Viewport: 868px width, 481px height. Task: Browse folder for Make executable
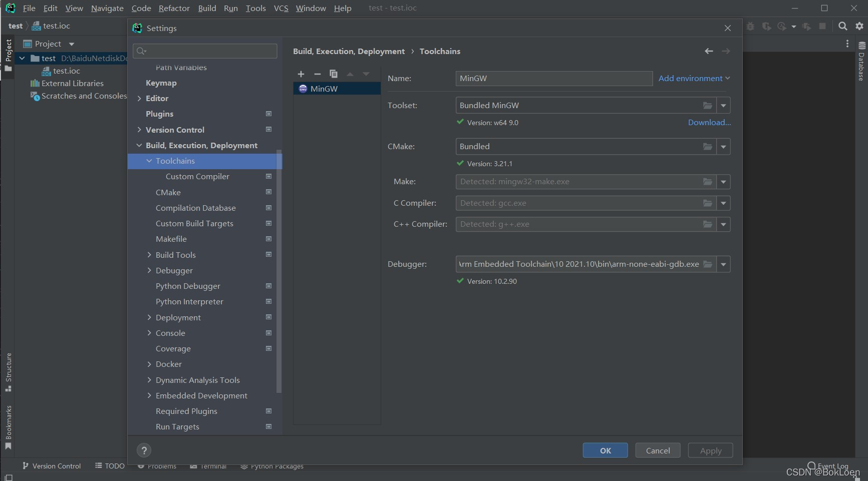[x=708, y=182]
